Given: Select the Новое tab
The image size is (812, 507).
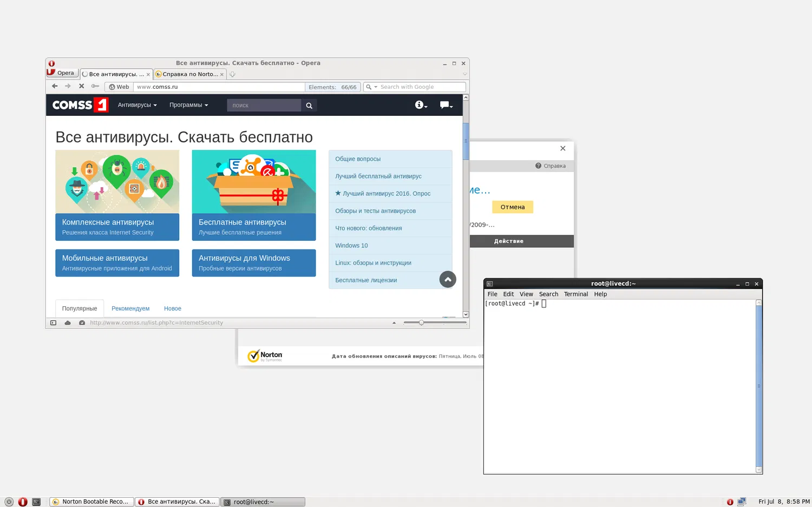Looking at the screenshot, I should point(173,308).
